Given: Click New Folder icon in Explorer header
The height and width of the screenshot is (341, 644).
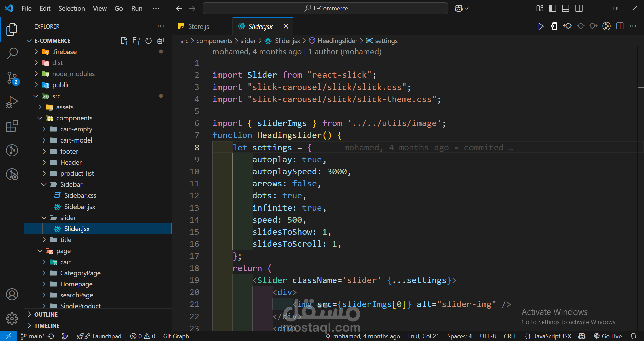Looking at the screenshot, I should pos(136,41).
